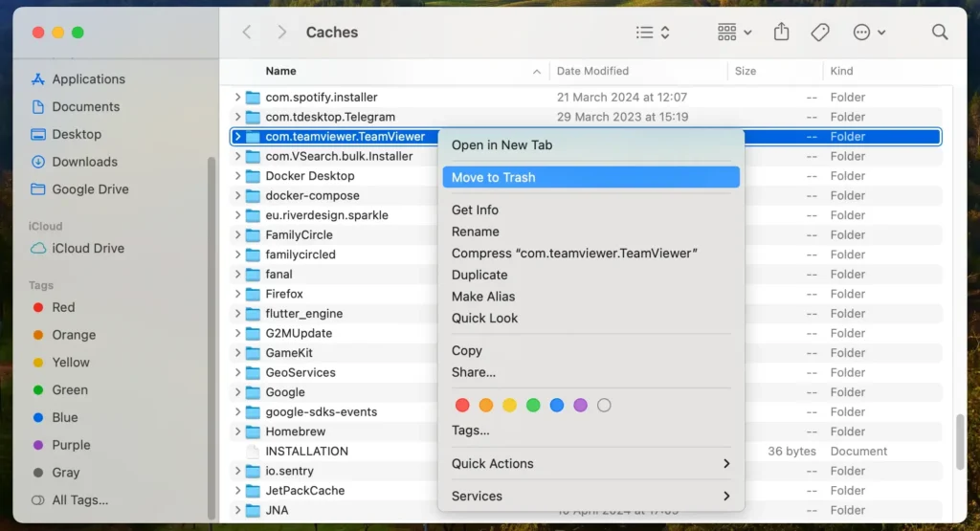
Task: Select the Blue sidebar tag
Action: tap(55, 417)
